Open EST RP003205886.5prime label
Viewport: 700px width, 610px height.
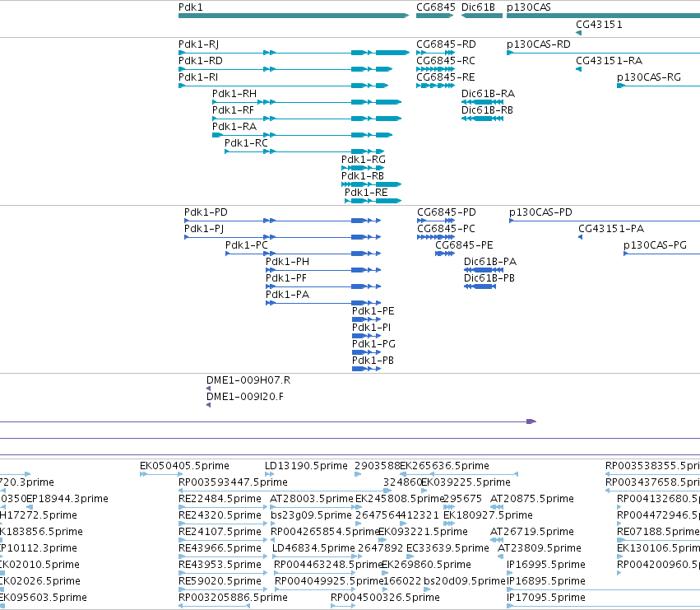[x=233, y=598]
